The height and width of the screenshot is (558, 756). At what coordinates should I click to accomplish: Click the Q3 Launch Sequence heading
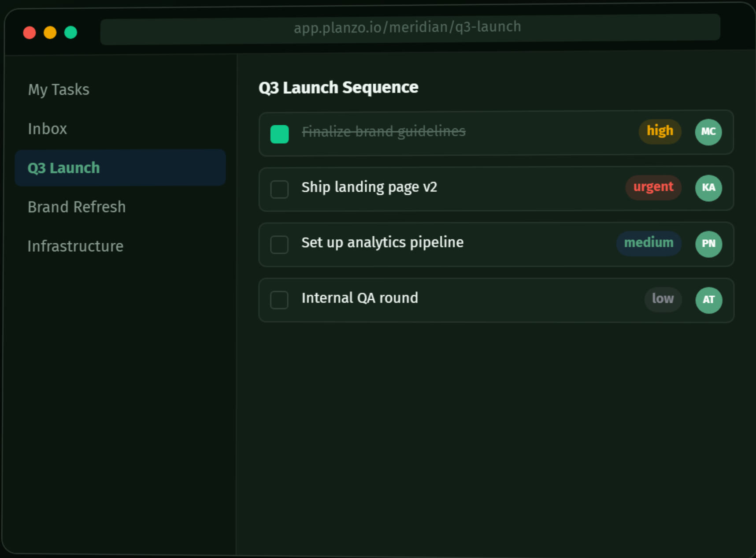(338, 87)
